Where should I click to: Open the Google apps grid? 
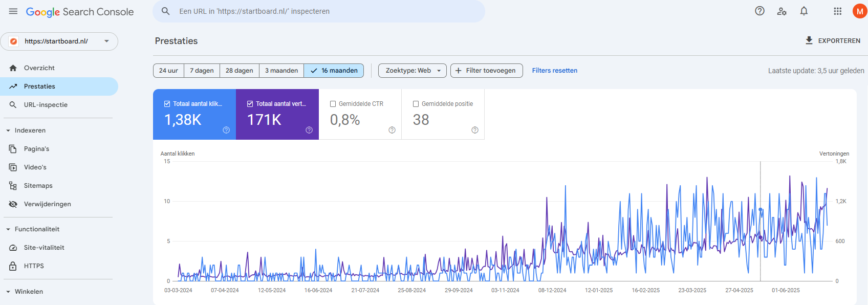tap(837, 11)
